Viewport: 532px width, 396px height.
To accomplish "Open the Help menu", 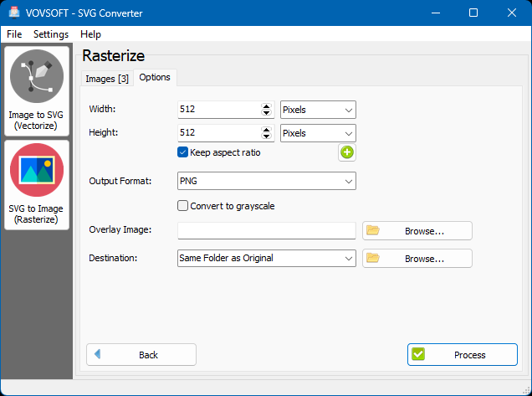I will pos(90,34).
